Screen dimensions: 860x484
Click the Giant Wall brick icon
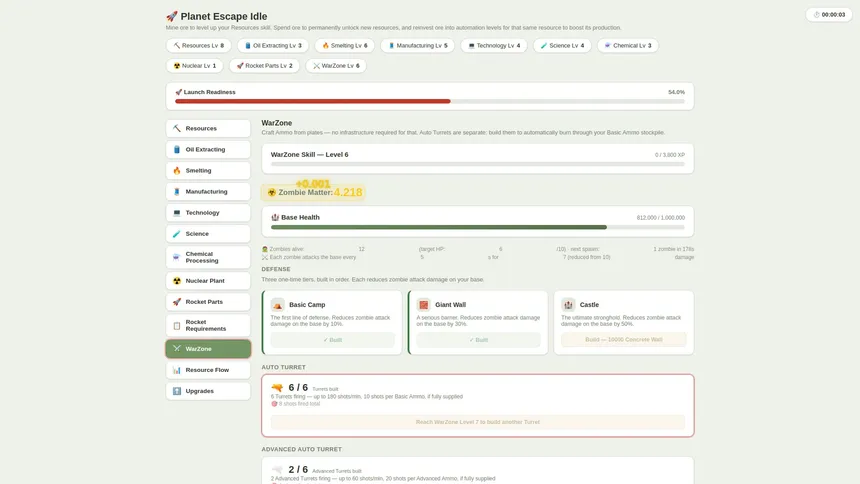tap(423, 305)
